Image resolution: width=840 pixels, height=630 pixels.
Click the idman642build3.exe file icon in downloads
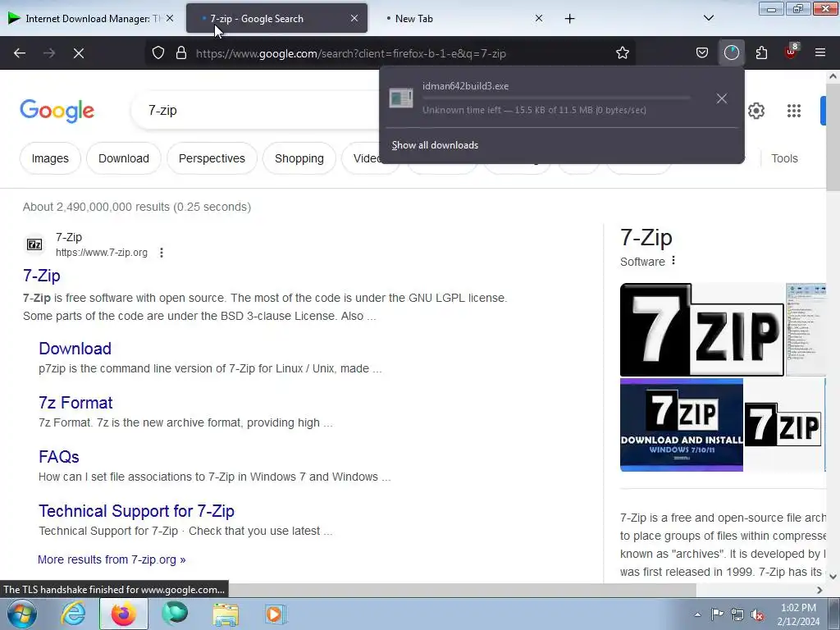coord(400,98)
